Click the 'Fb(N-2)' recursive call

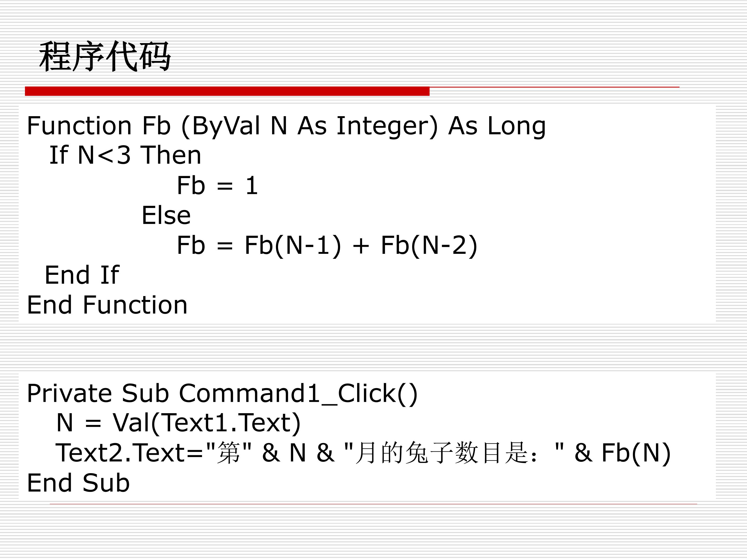click(x=429, y=246)
